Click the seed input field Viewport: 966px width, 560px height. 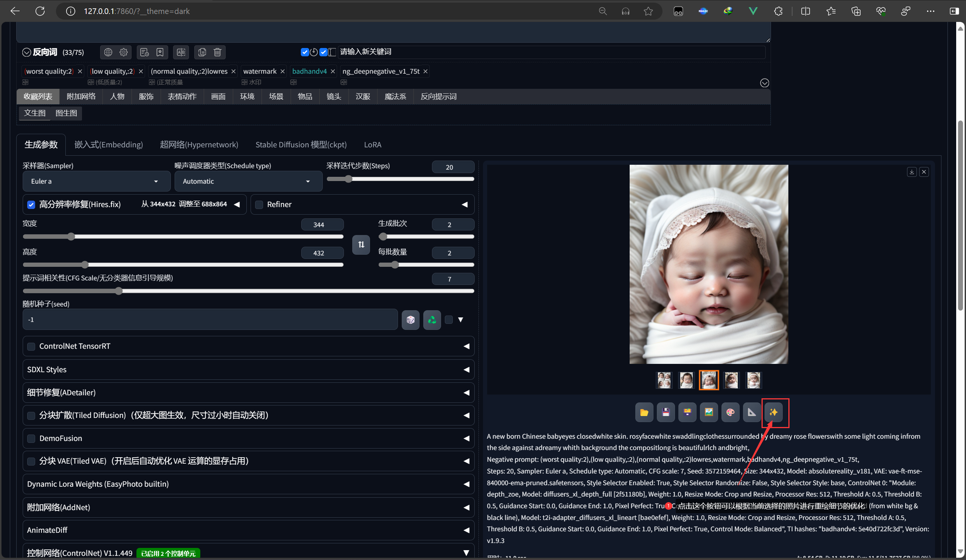210,320
